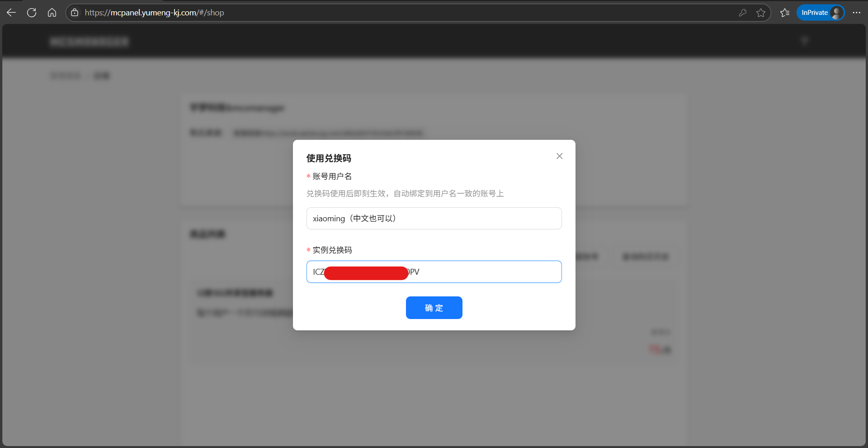The height and width of the screenshot is (448, 868).
Task: Open the browser Settings and more menu
Action: pos(856,13)
